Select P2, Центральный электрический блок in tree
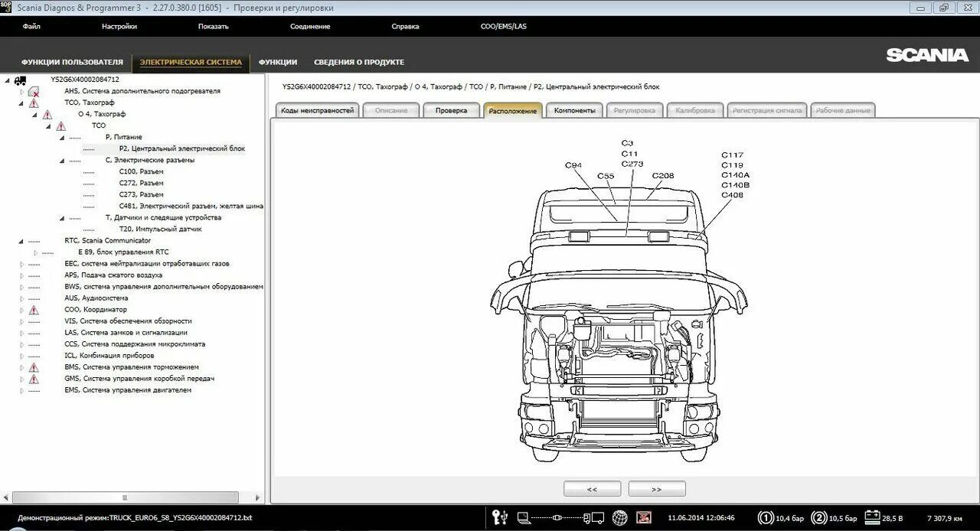980x531 pixels. coord(182,148)
